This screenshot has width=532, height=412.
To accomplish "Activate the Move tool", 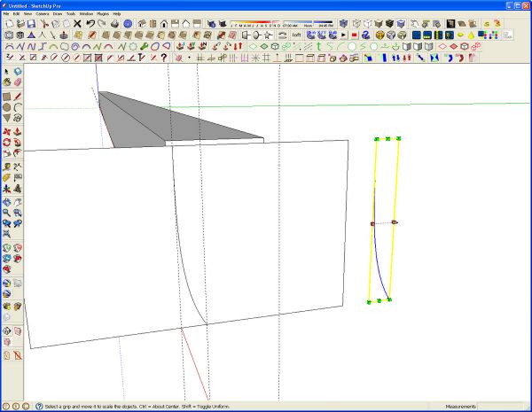I will pos(6,132).
